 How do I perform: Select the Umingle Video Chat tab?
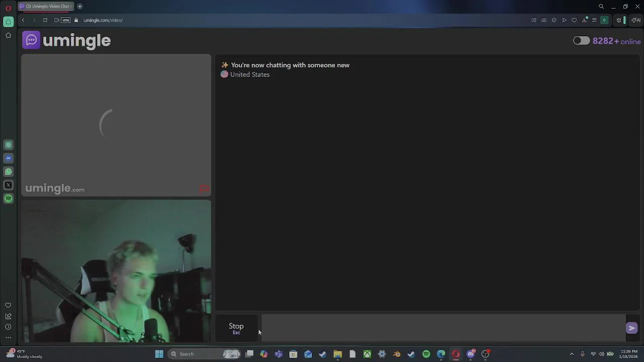[x=46, y=6]
